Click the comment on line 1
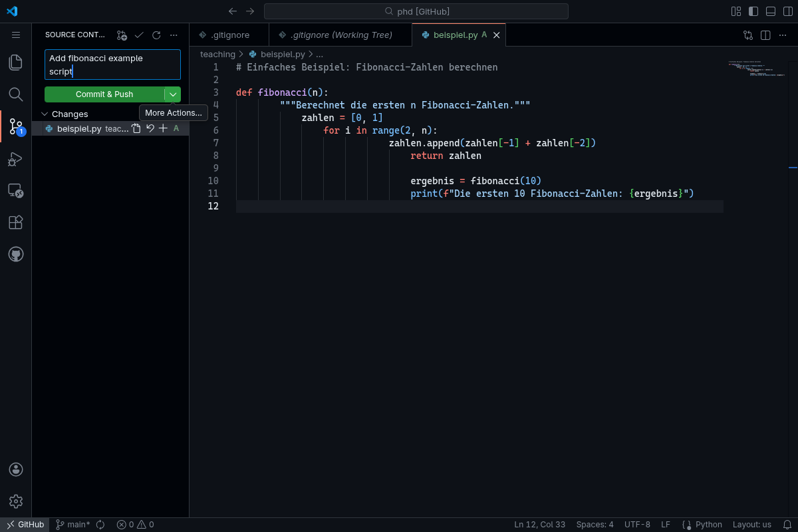The image size is (798, 532). pos(366,67)
